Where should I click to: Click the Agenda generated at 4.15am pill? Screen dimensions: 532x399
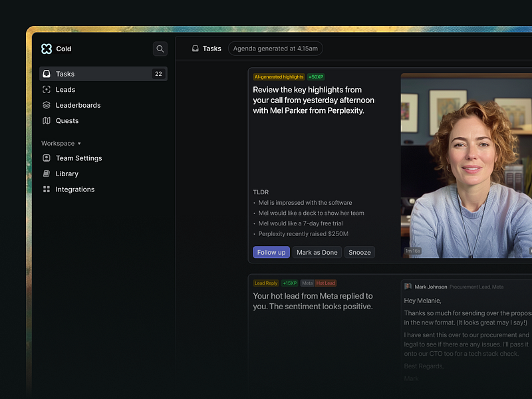[275, 49]
